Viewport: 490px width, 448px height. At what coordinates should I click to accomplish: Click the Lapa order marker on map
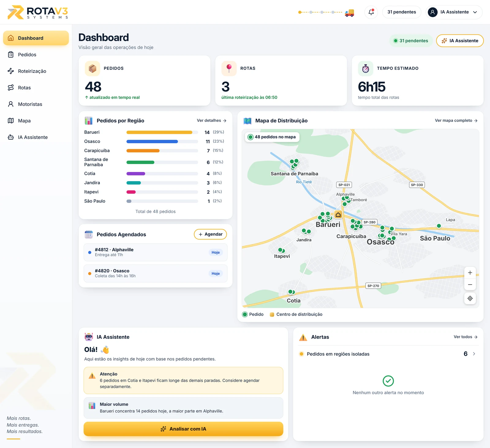click(x=439, y=226)
